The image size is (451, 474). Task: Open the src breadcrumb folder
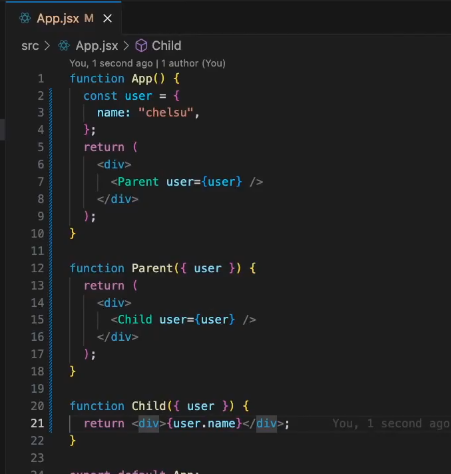point(30,46)
